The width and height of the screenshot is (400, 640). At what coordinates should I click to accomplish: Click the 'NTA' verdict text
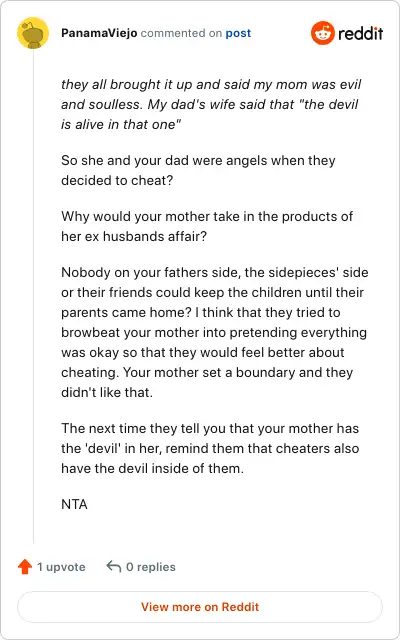click(74, 504)
